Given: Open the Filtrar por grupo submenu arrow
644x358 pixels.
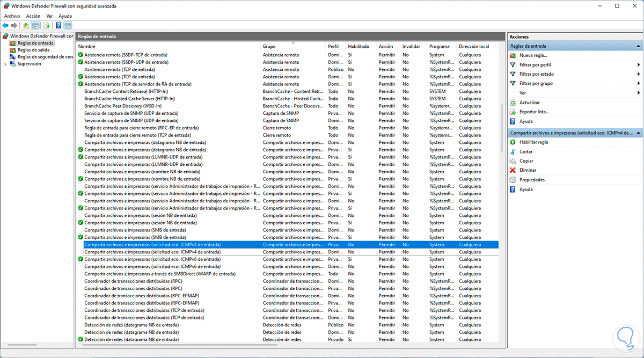Looking at the screenshot, I should click(x=639, y=83).
